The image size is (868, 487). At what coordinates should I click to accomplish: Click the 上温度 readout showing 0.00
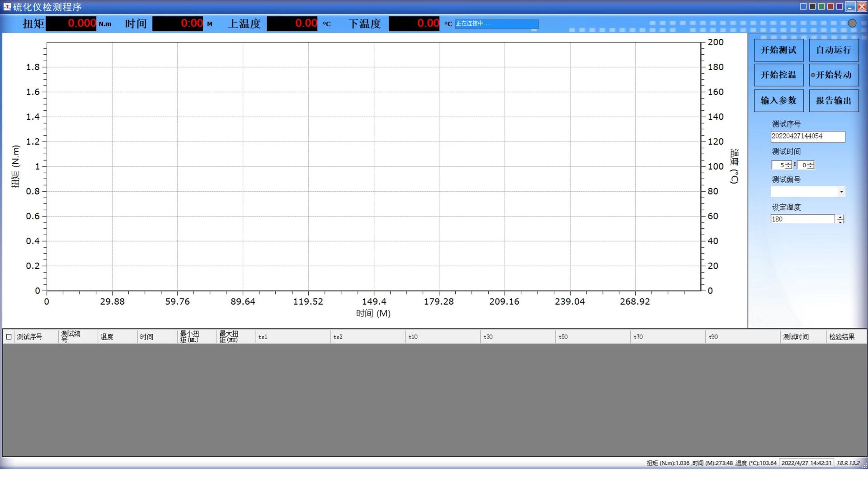click(292, 24)
